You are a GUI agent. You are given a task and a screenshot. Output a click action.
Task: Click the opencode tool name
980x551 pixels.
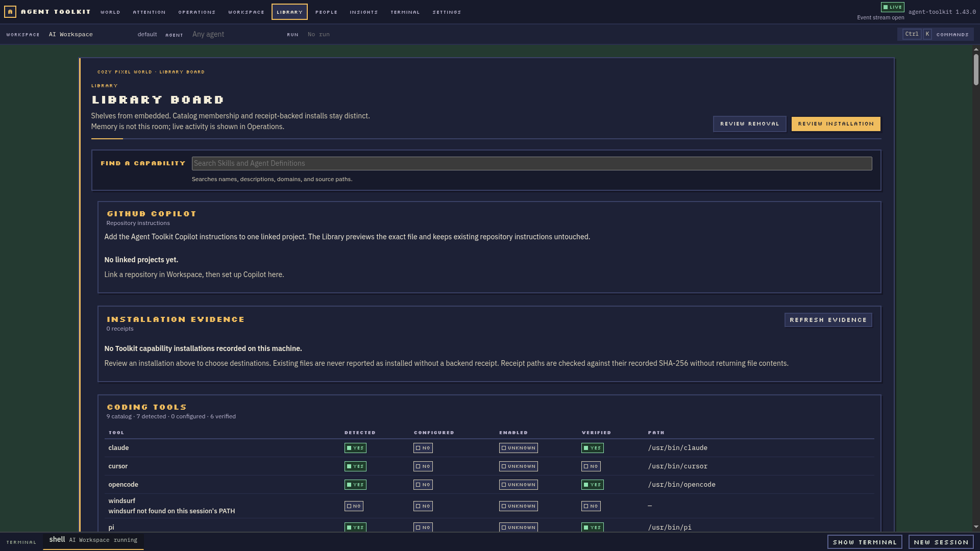[x=123, y=485]
